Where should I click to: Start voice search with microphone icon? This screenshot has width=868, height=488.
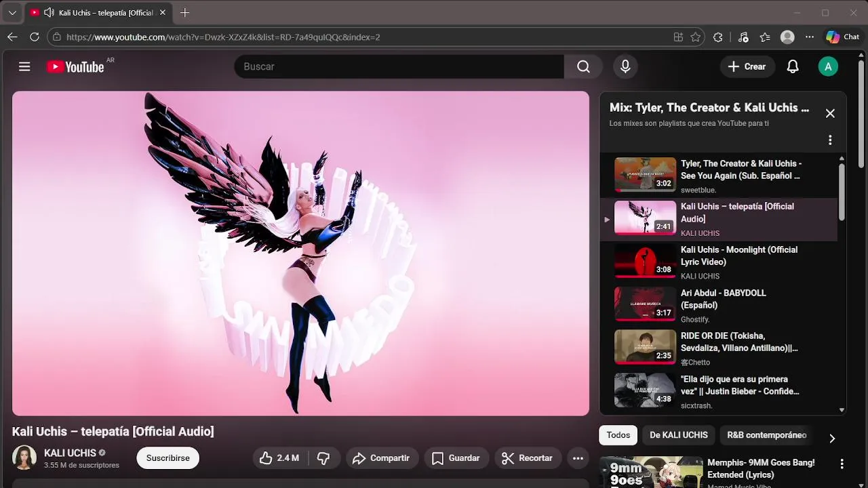click(x=625, y=66)
